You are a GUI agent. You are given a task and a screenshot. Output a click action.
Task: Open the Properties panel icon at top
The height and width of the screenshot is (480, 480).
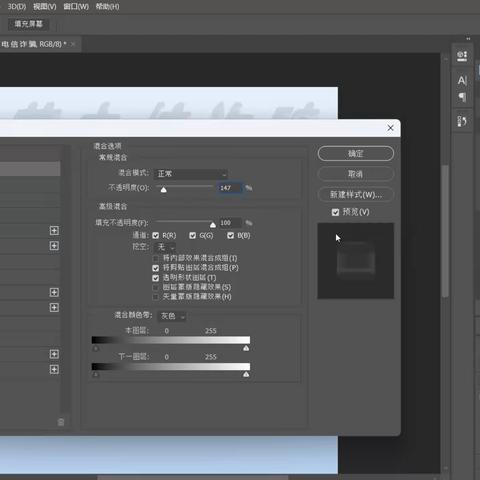click(462, 56)
